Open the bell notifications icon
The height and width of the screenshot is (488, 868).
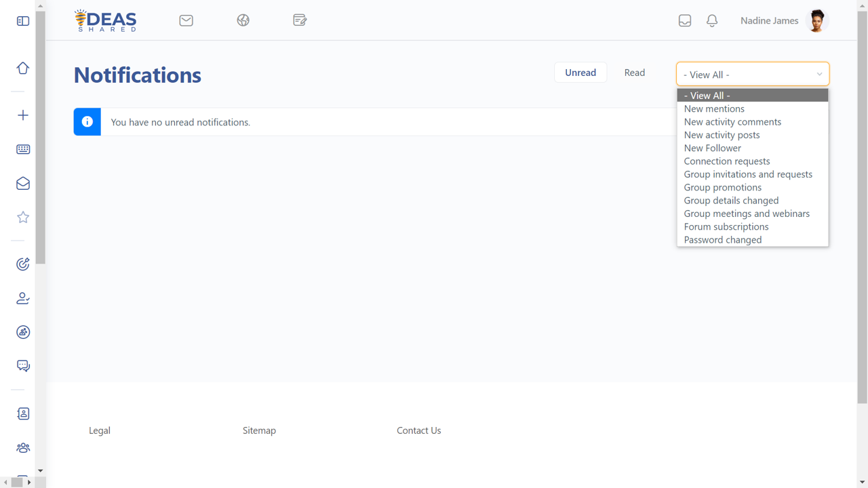(712, 21)
